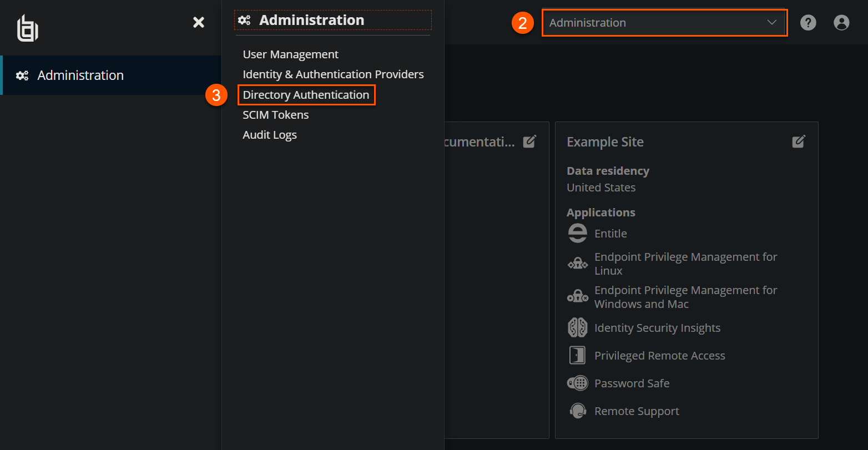
Task: Click the United States value
Action: point(601,188)
